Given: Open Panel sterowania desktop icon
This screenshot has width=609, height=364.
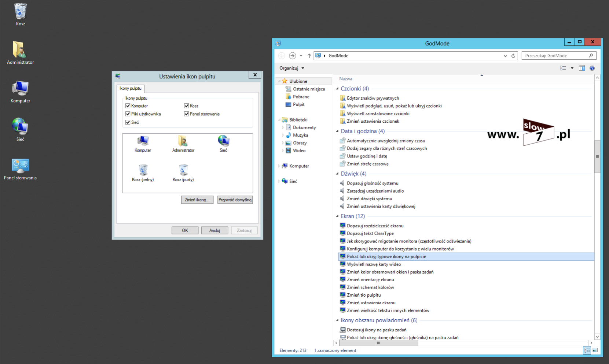Looking at the screenshot, I should click(20, 167).
